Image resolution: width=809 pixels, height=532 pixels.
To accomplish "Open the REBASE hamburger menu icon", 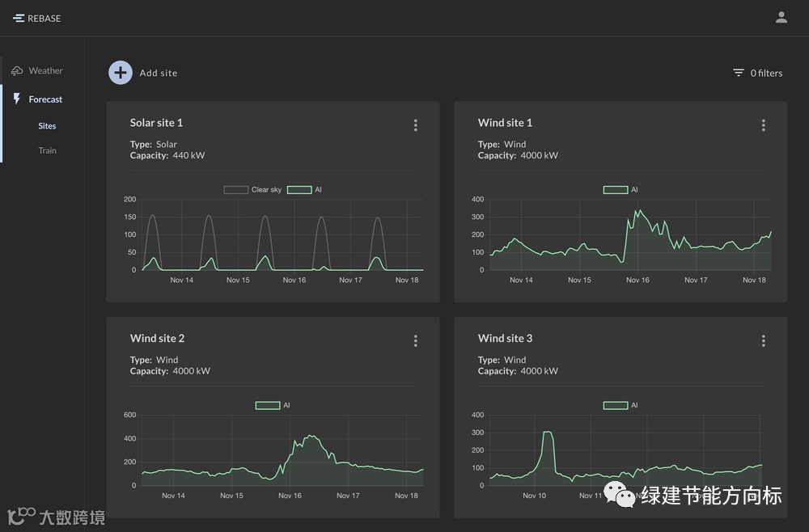I will point(19,18).
